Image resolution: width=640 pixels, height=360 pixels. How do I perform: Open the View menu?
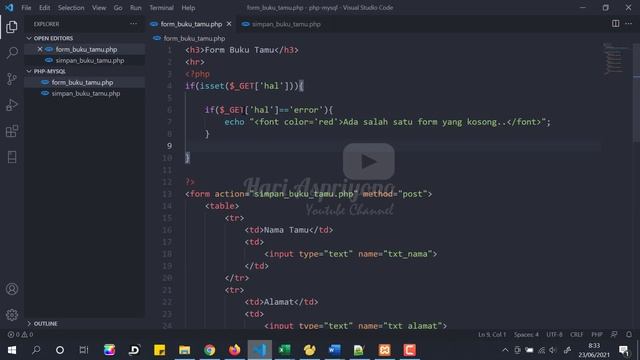tap(99, 8)
